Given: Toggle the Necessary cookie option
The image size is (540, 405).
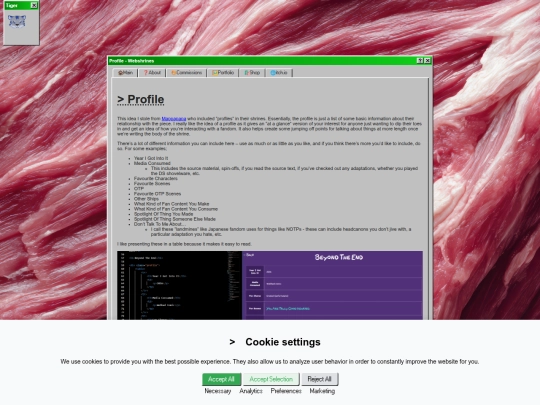Looking at the screenshot, I should click(x=218, y=391).
